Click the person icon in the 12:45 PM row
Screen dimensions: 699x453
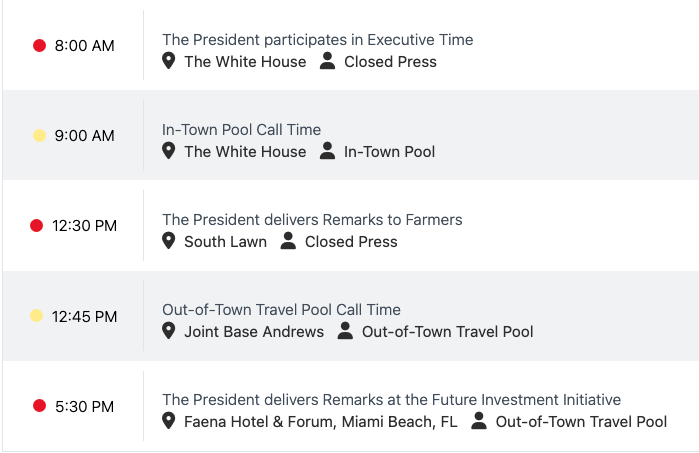click(x=346, y=331)
